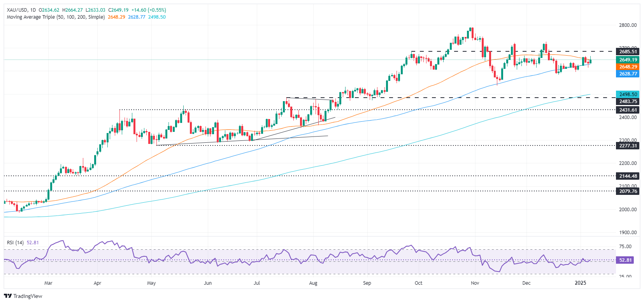Click the 2800.00 price scale tick
Viewport: 644px width, 303px height.
tap(628, 25)
